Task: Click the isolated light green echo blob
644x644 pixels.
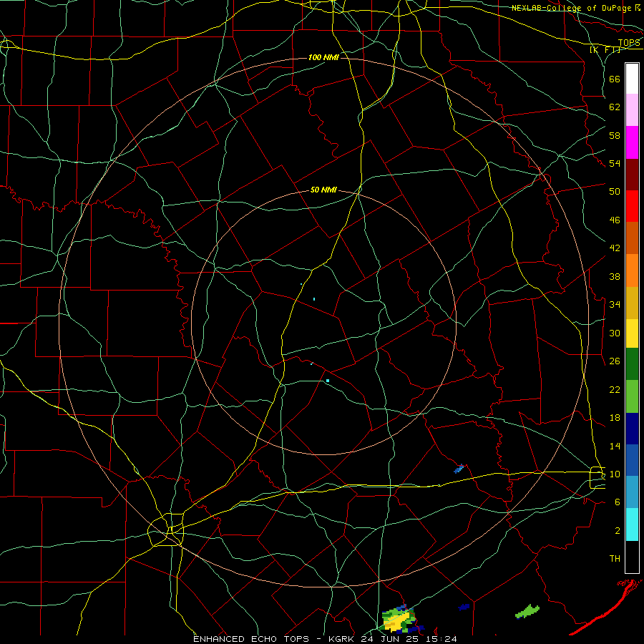Action: 527,612
